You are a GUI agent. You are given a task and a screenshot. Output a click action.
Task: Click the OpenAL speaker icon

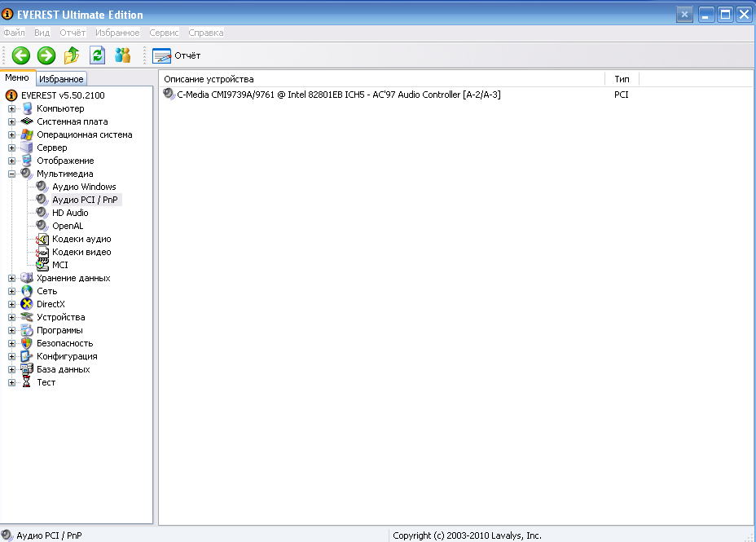(x=42, y=225)
